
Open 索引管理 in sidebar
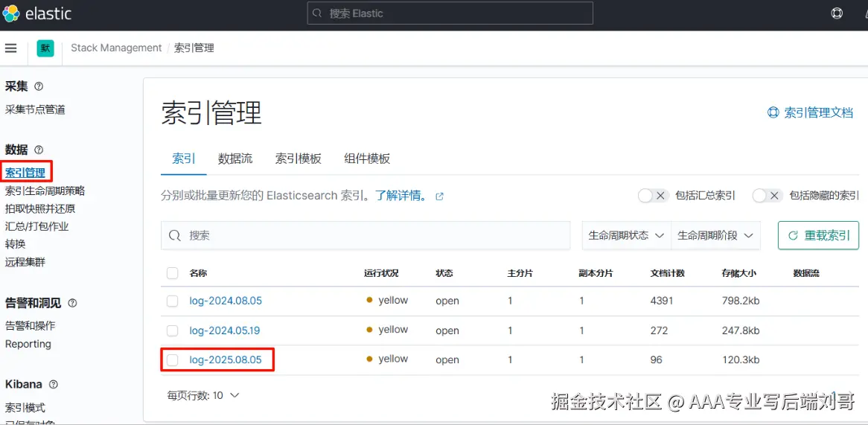click(x=25, y=173)
